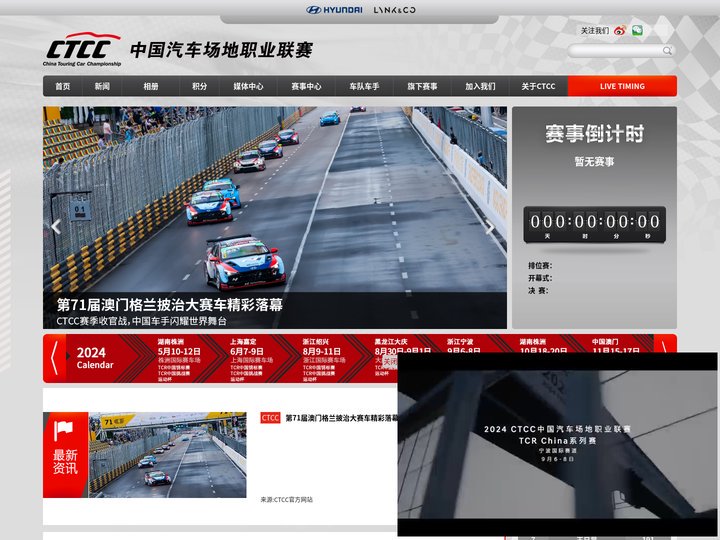Viewport: 720px width, 540px height.
Task: Open the latest news thumbnail image
Action: coord(168,455)
